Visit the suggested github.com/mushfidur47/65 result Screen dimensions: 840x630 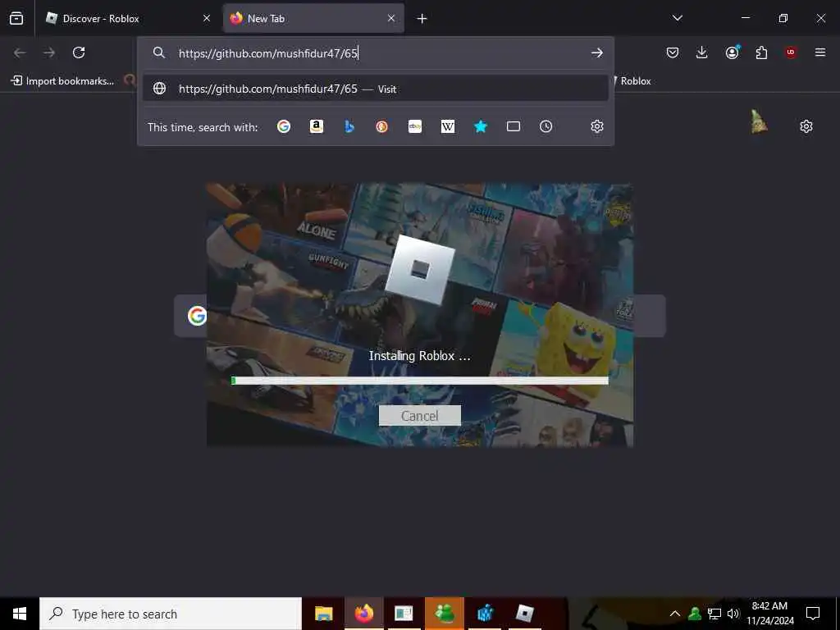(375, 89)
